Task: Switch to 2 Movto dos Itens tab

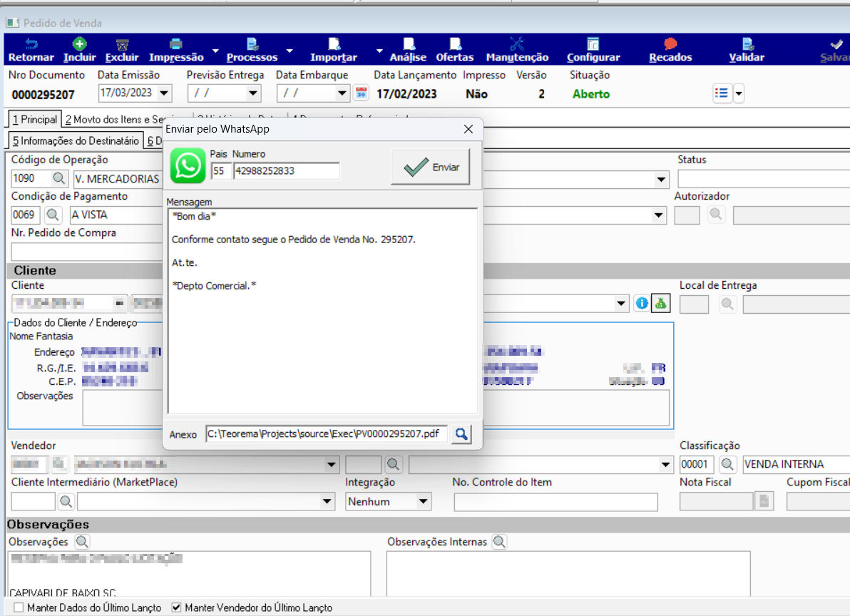Action: (113, 119)
